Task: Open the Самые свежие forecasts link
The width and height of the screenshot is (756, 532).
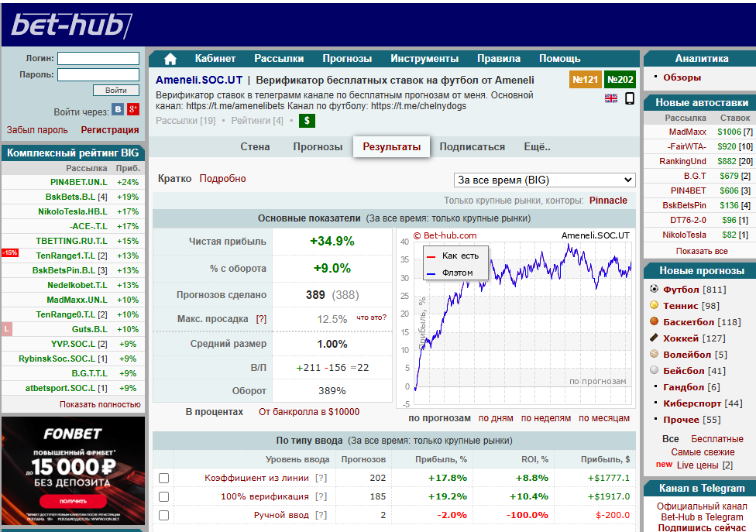Action: pyautogui.click(x=703, y=452)
